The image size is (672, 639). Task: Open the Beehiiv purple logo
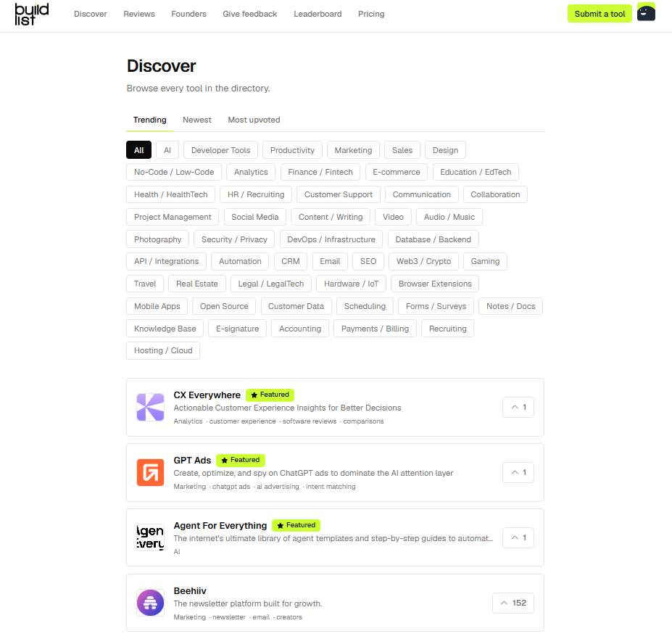pos(150,603)
